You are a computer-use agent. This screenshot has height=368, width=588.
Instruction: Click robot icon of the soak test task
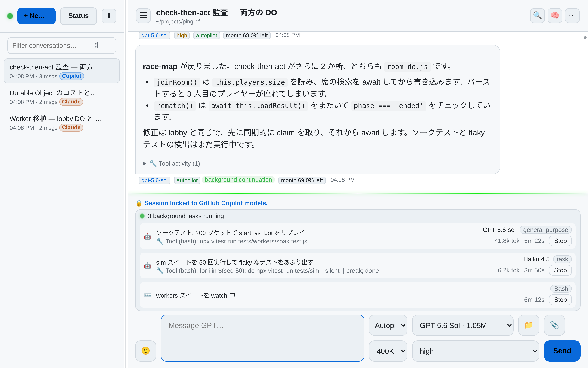pos(147,236)
